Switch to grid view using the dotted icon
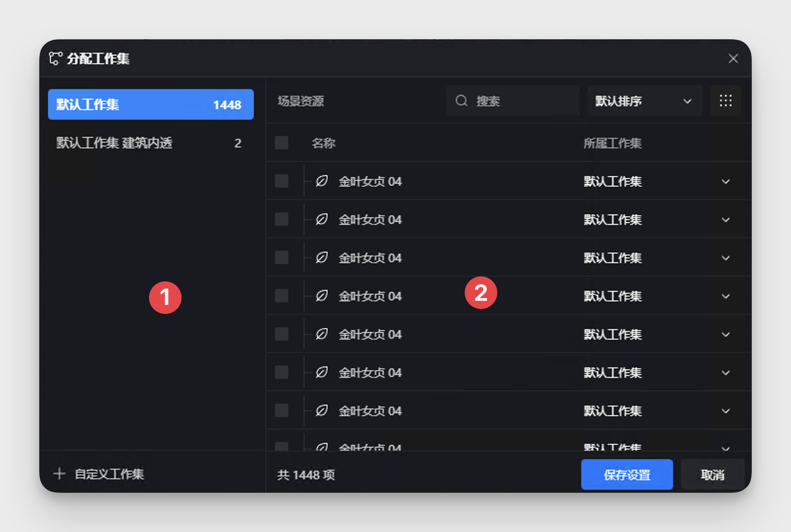 pyautogui.click(x=725, y=100)
